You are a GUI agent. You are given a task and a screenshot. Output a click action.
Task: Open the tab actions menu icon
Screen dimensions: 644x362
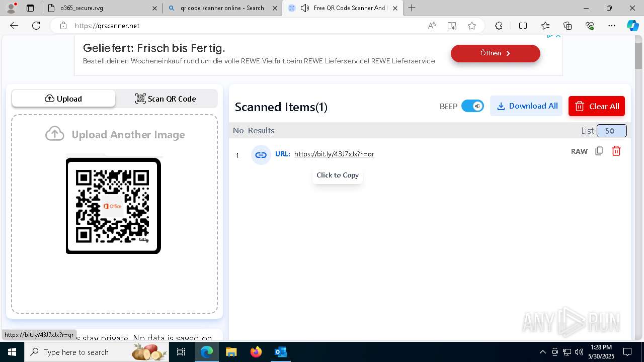point(30,8)
